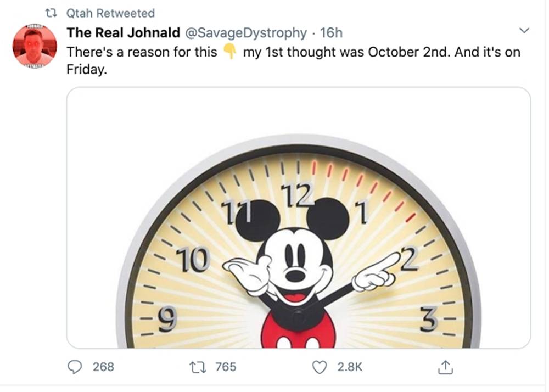
Task: Open the "Qtah Retweeted" link
Action: click(x=110, y=13)
